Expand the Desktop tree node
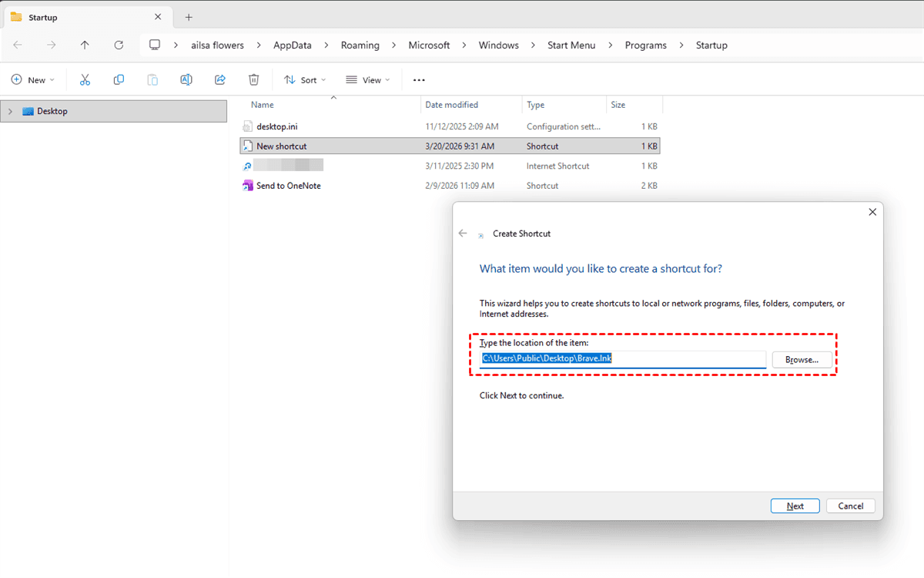Image resolution: width=924 pixels, height=578 pixels. [10, 112]
